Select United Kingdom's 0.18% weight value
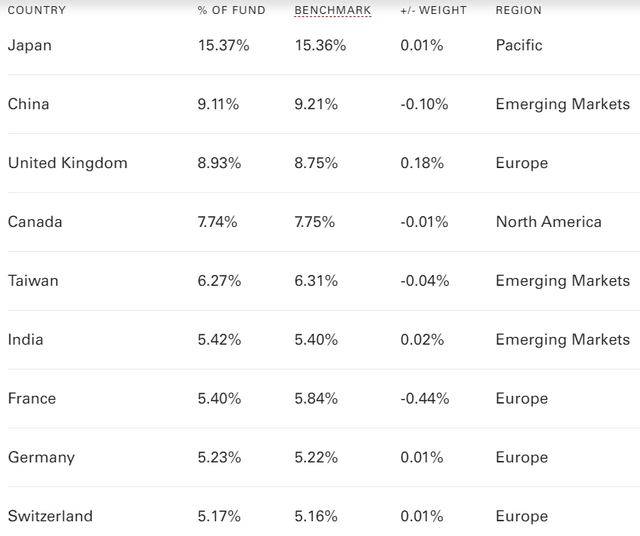The height and width of the screenshot is (536, 640). coord(421,163)
